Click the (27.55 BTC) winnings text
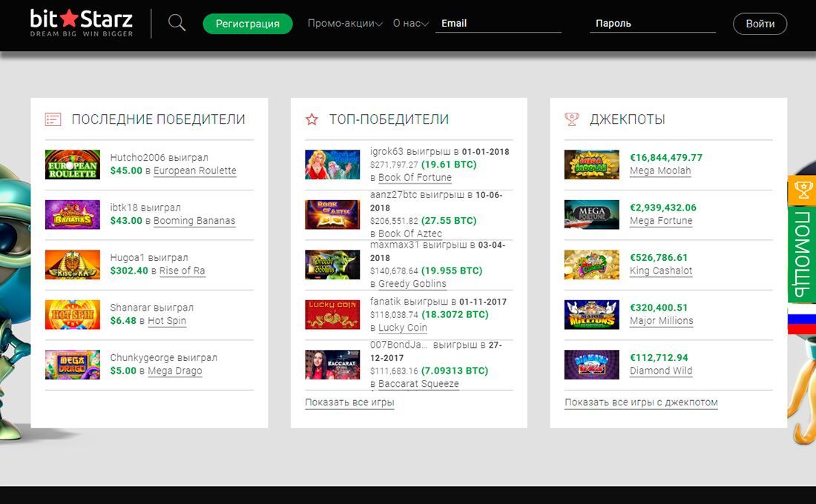Image resolution: width=816 pixels, height=504 pixels. [x=449, y=221]
